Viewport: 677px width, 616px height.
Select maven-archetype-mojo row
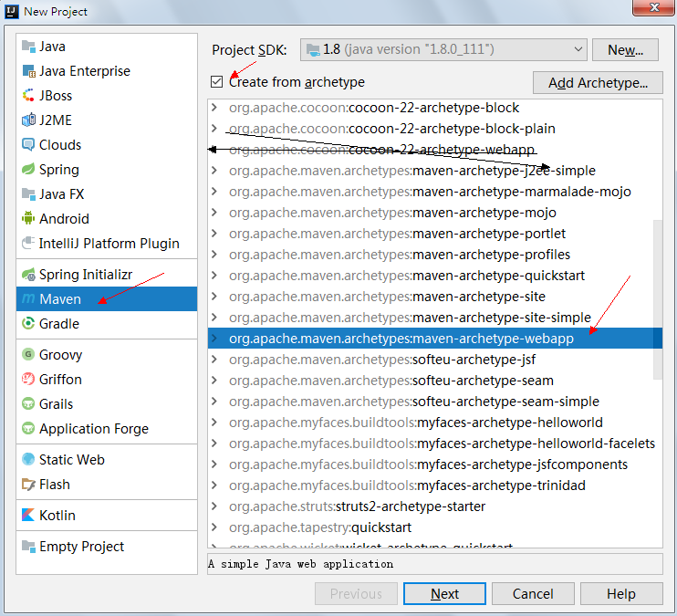[x=435, y=213]
